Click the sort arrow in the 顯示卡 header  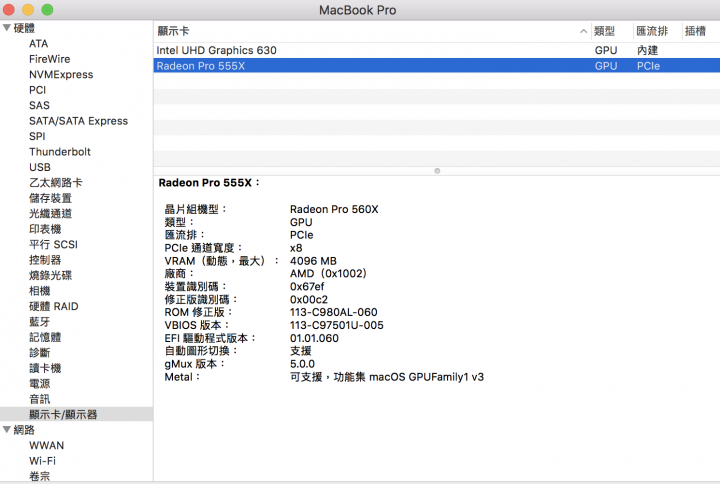(x=583, y=31)
